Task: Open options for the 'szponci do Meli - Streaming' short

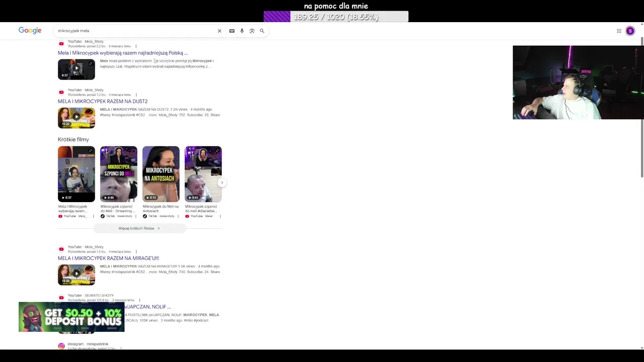Action: 135,216
